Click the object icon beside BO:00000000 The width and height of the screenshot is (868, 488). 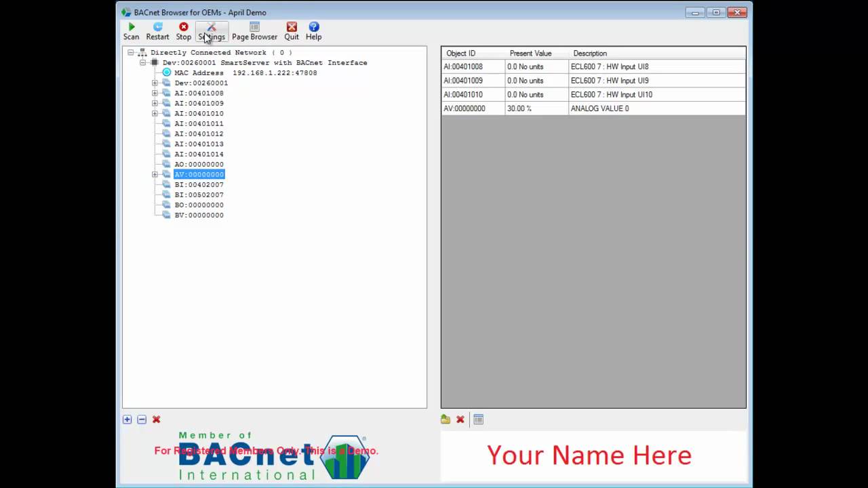click(167, 205)
